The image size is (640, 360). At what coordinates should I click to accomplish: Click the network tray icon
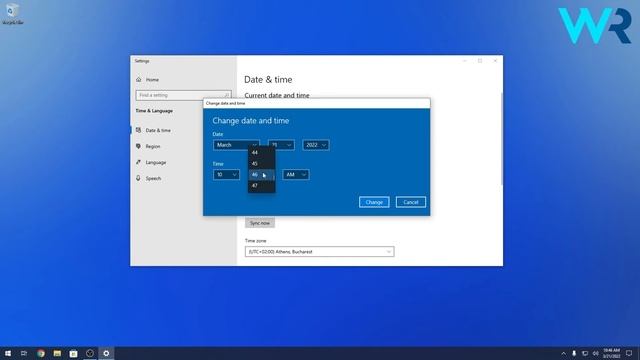coord(584,353)
